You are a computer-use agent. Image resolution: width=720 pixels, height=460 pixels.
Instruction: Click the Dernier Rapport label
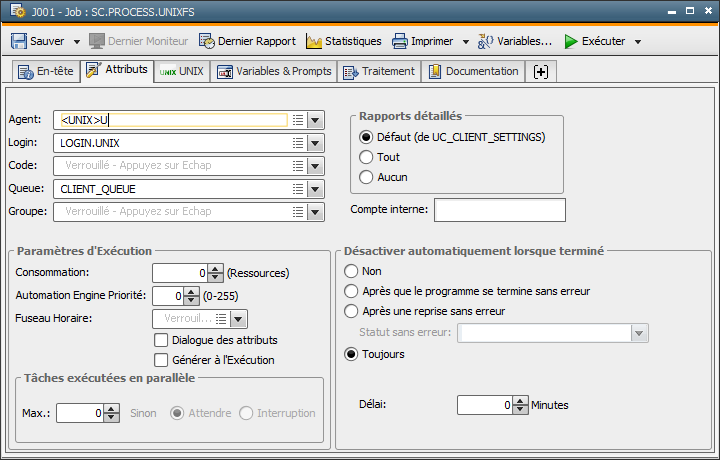257,41
